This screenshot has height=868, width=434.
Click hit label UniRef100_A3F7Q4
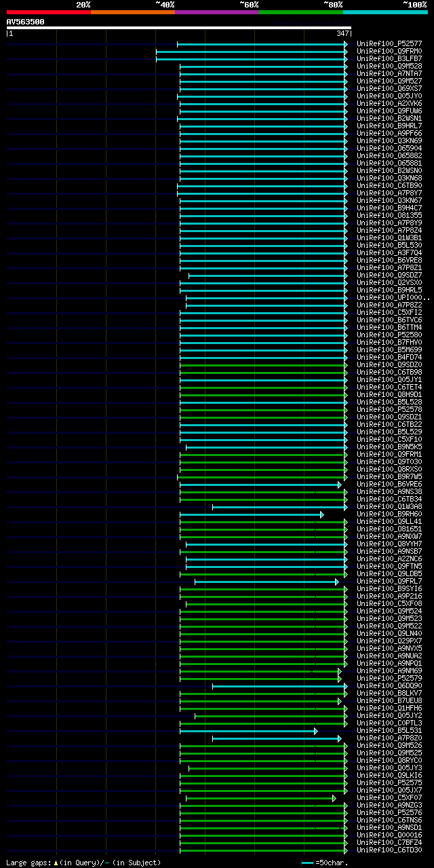click(x=390, y=253)
